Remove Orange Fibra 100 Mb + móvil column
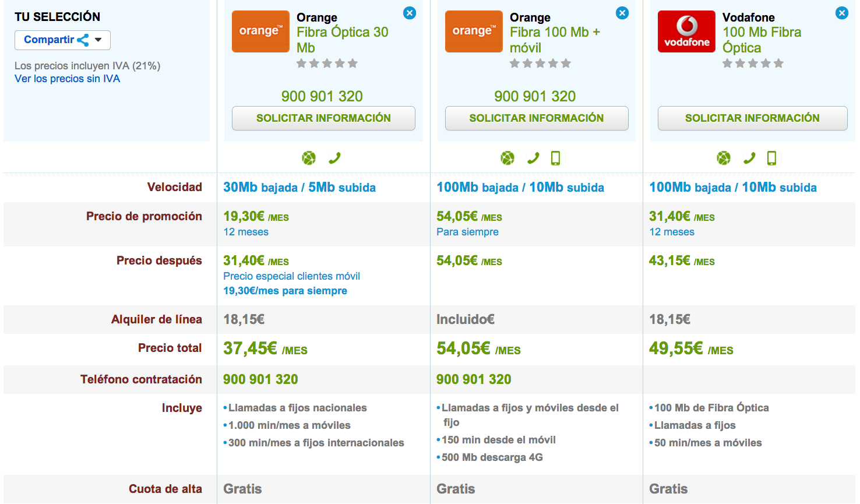This screenshot has height=504, width=860. pos(622,13)
